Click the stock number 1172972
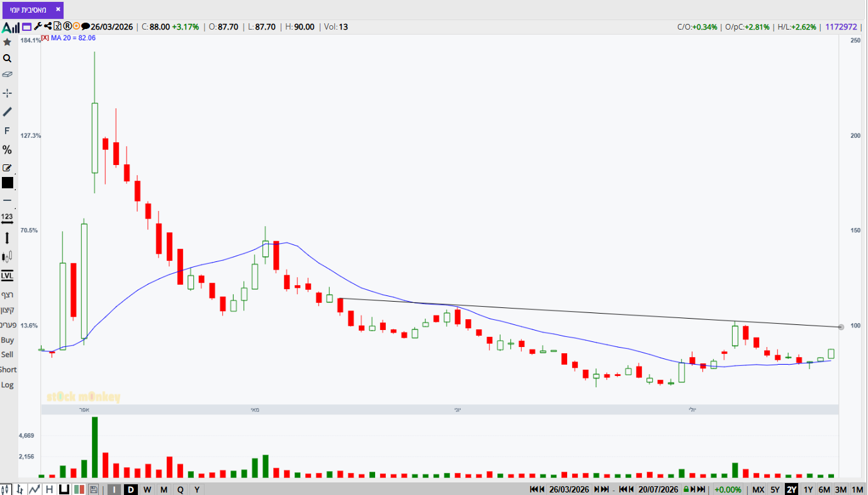The image size is (868, 495). point(842,27)
